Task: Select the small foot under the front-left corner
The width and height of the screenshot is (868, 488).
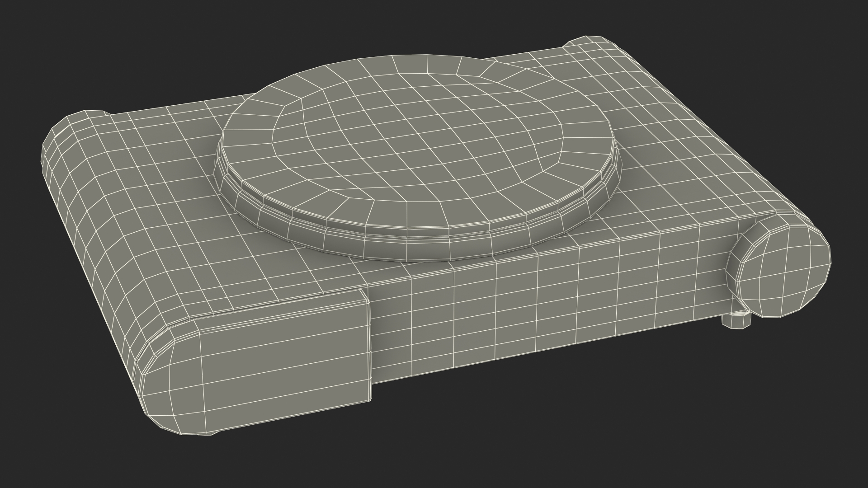Action: click(204, 434)
